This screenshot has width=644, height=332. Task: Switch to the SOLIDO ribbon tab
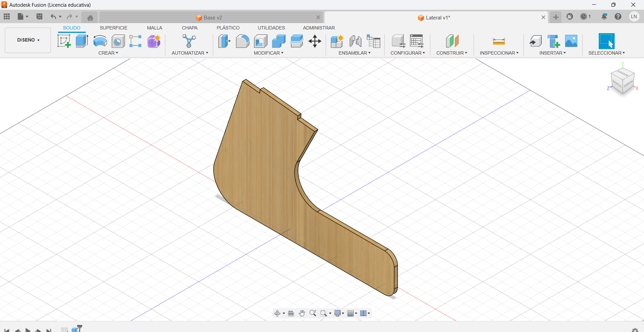[71, 28]
